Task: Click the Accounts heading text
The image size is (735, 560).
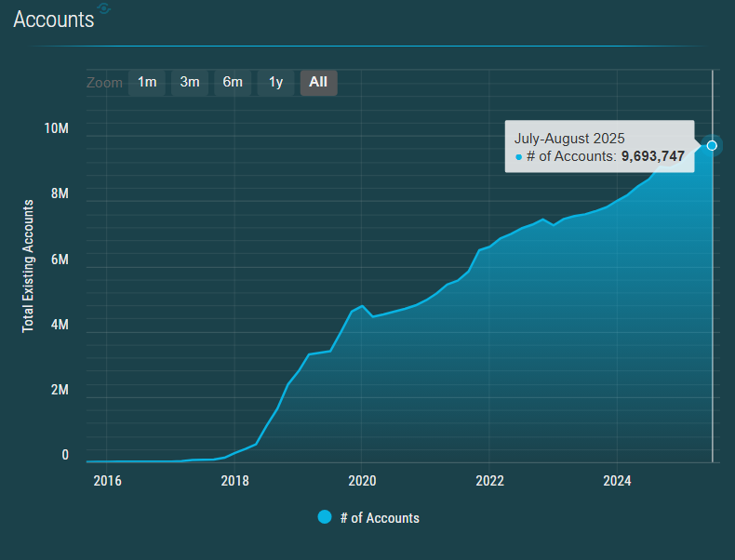Action: tap(54, 20)
